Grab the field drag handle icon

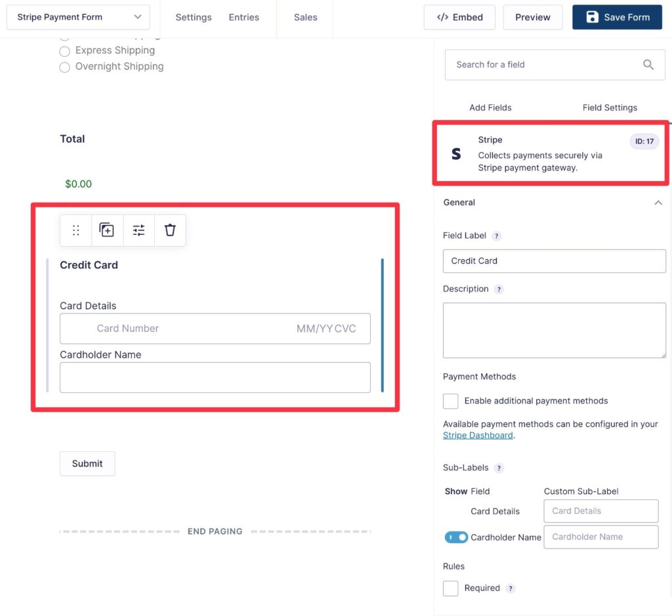[75, 230]
